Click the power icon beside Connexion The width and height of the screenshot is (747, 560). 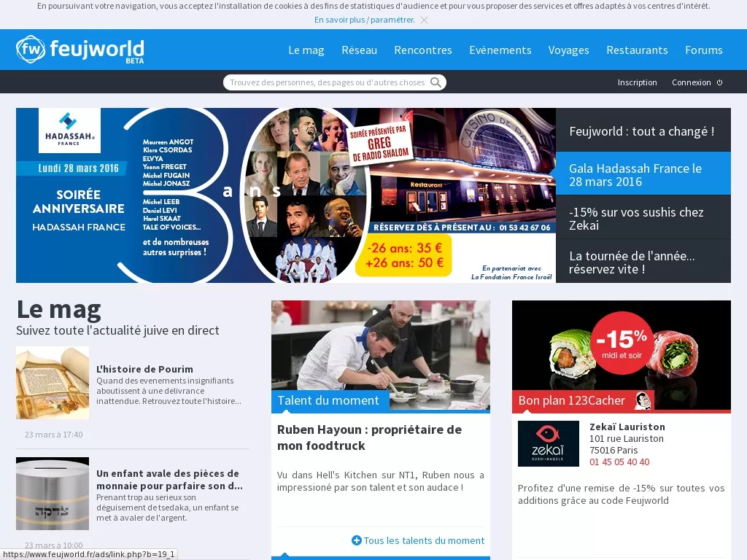tap(719, 82)
